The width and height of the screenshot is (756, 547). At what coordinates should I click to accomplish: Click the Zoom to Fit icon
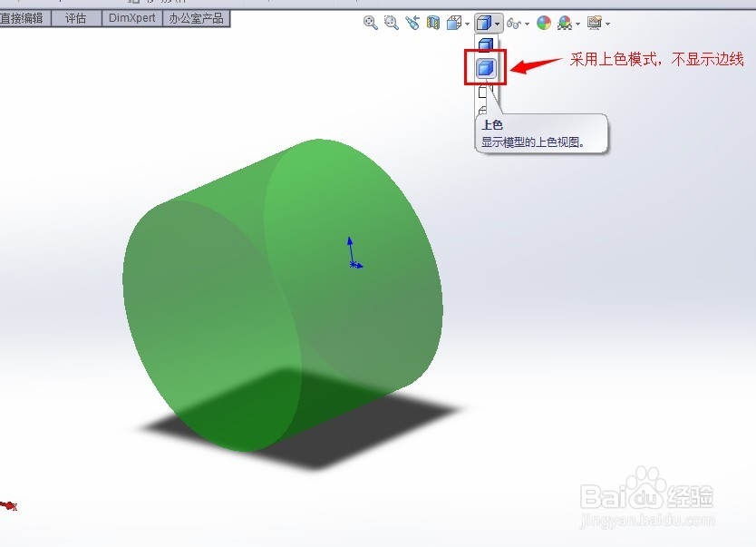coord(370,23)
